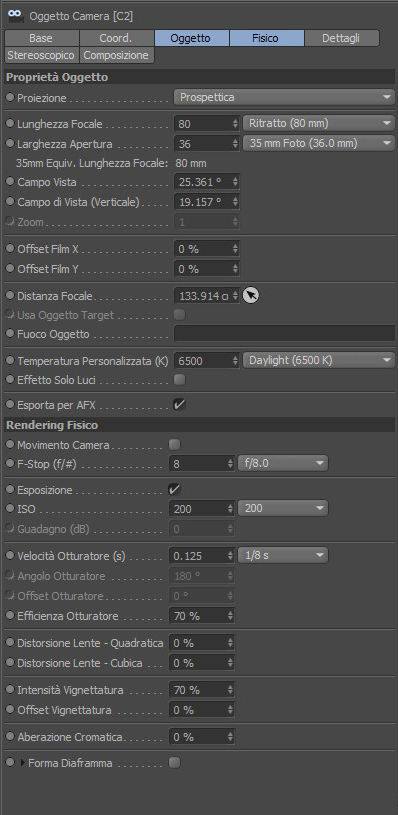This screenshot has width=398, height=815.
Task: Click the Larghezza Apertura value field (36)
Action: 203,143
